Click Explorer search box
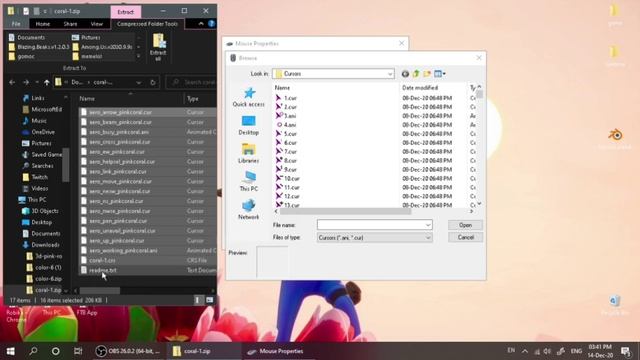This screenshot has width=640, height=360. tap(191, 82)
